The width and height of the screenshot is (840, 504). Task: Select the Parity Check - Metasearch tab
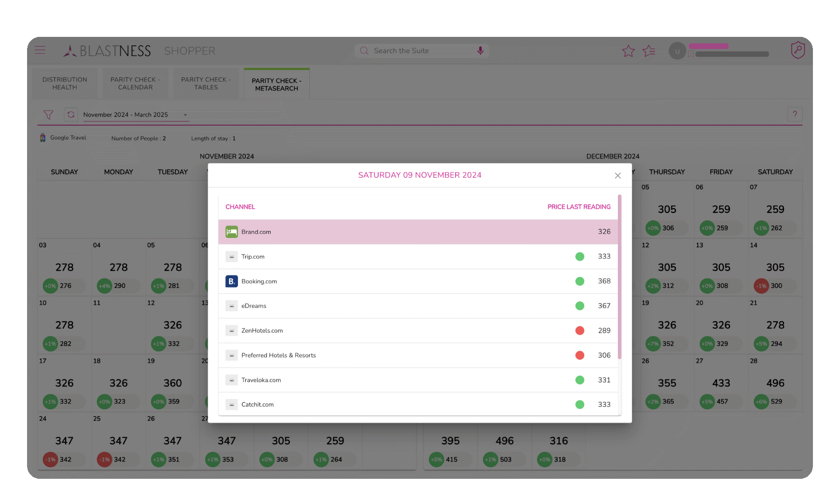(277, 84)
